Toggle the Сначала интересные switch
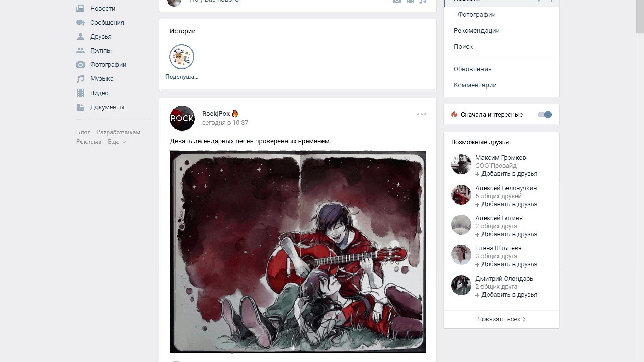This screenshot has width=644, height=362. (x=545, y=115)
